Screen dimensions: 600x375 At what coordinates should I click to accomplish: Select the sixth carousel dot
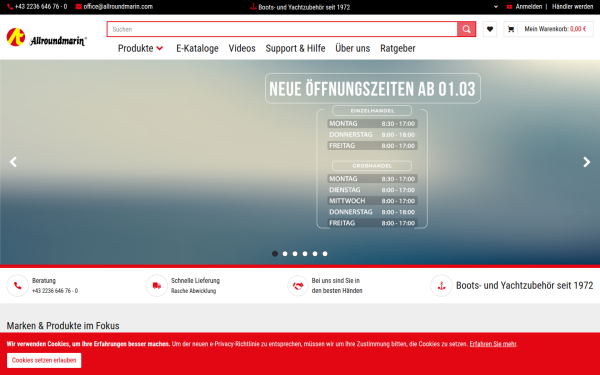point(325,254)
